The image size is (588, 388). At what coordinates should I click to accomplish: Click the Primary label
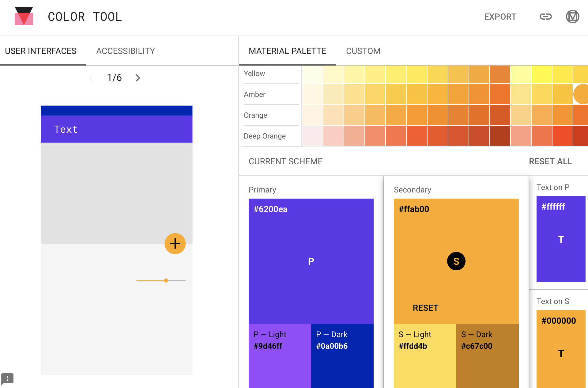(x=262, y=190)
